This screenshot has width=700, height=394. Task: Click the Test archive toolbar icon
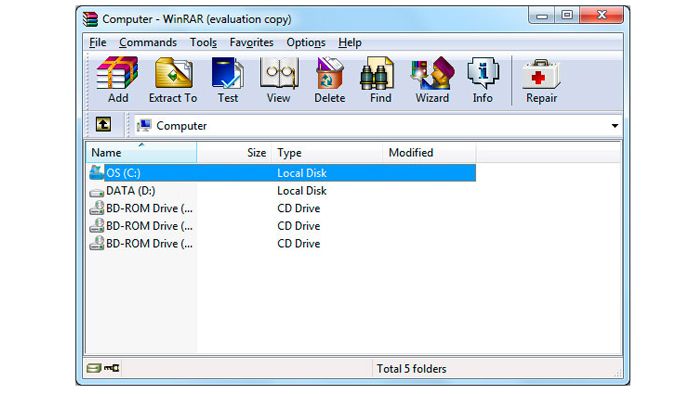[x=228, y=80]
